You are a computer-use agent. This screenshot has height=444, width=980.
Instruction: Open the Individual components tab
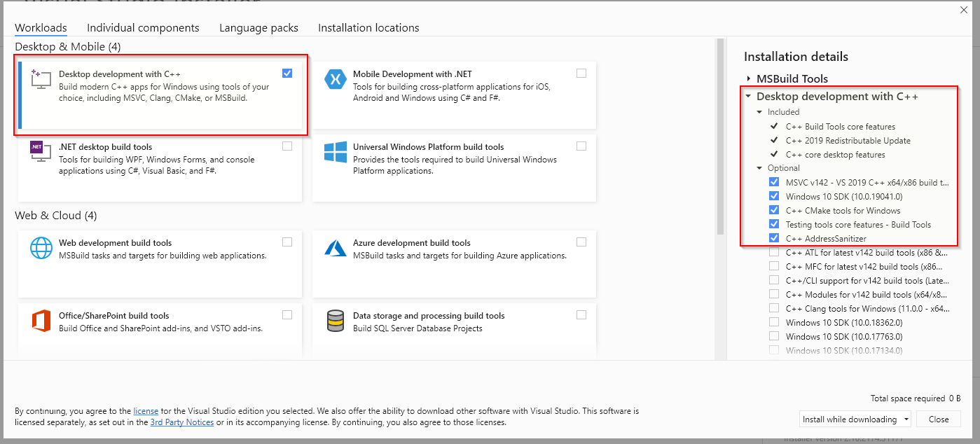143,28
